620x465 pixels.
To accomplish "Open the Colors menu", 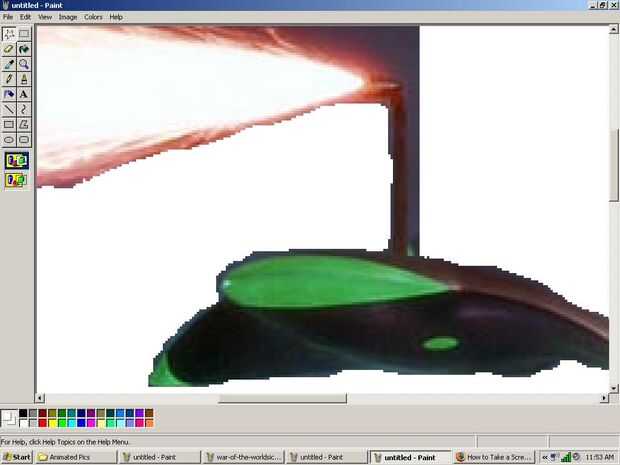I will (x=93, y=17).
